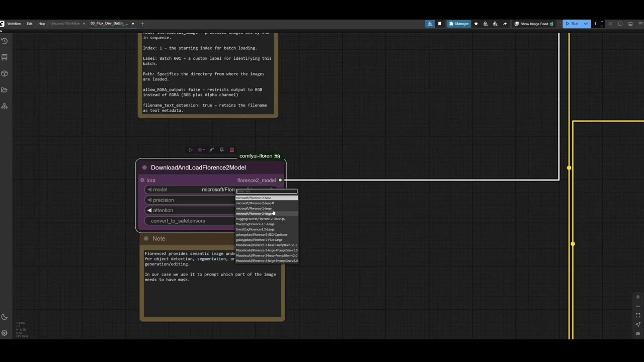Open the hamburger menu at top right
Screen dimensions: 644x362
click(641, 24)
